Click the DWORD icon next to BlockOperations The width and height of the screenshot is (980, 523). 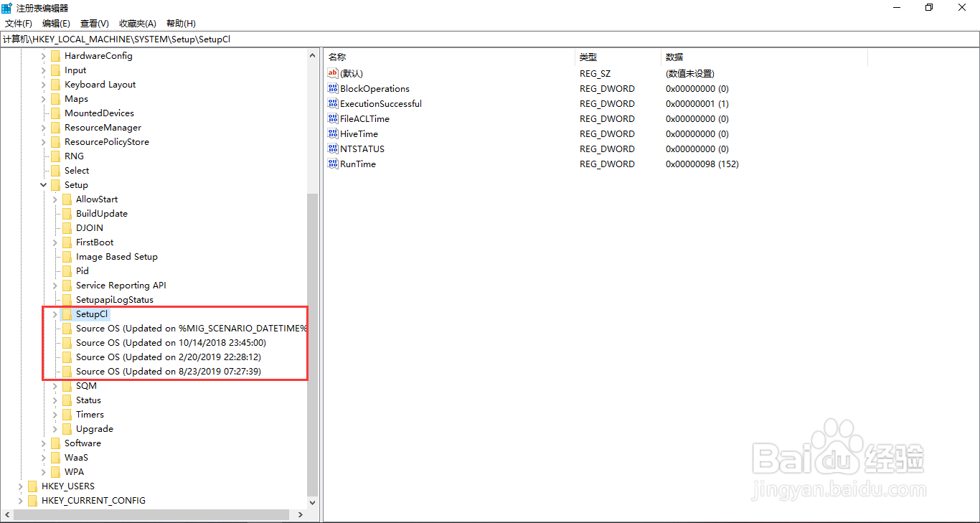332,88
